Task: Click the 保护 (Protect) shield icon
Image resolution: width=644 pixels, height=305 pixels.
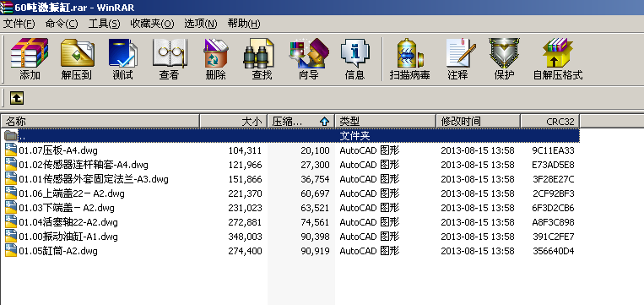Action: 504,52
